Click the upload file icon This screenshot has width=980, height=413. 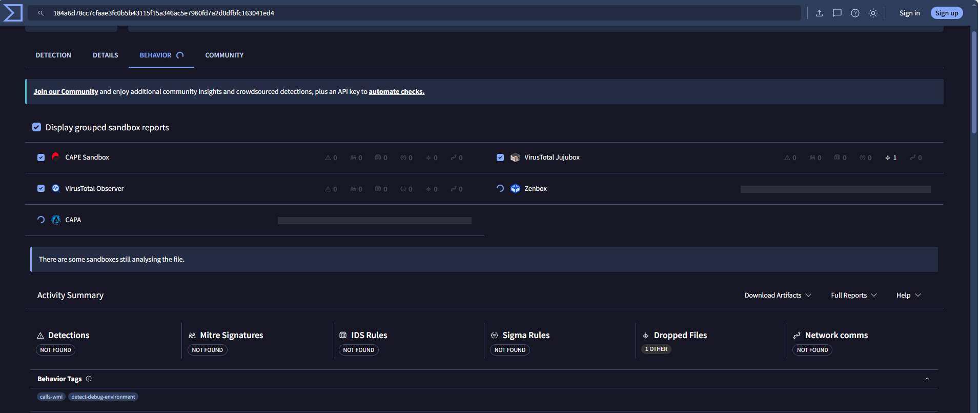pyautogui.click(x=819, y=13)
